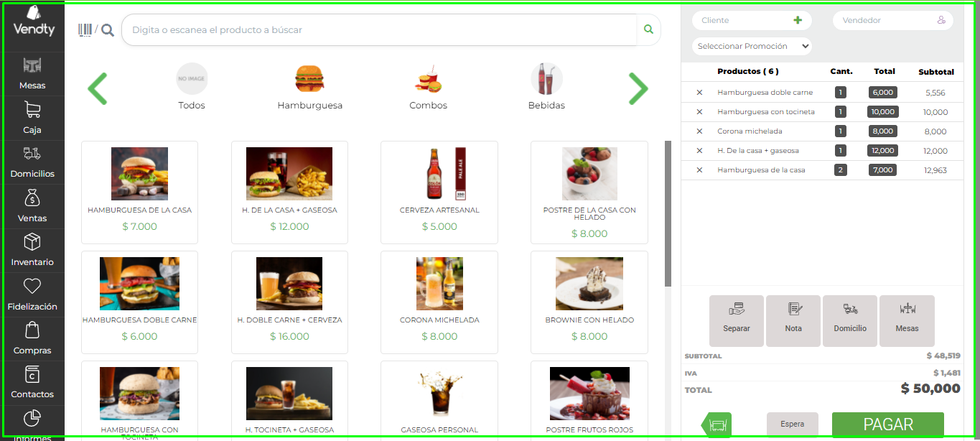Select the Combos category
Viewport: 980px width, 441px height.
(429, 87)
